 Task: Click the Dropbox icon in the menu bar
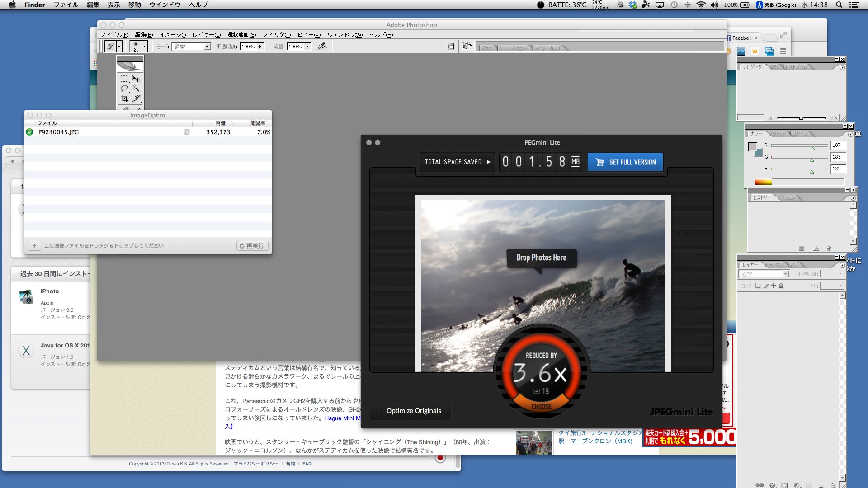pos(633,5)
